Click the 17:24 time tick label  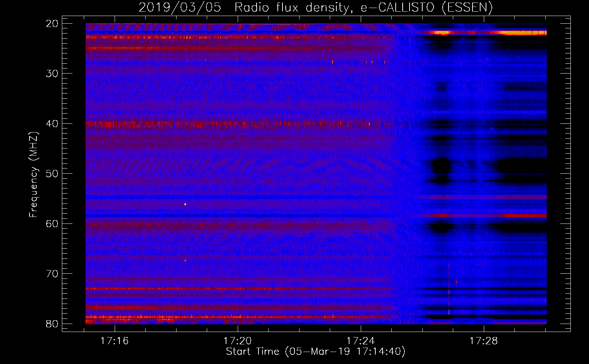[x=361, y=341]
